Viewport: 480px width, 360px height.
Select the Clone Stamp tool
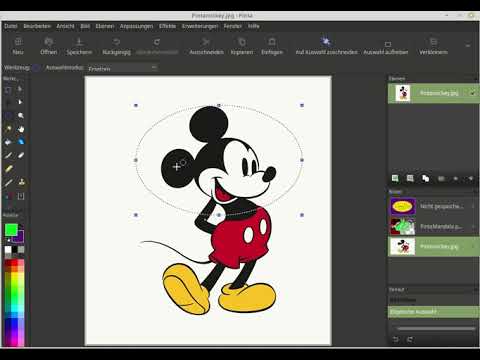tap(21, 182)
